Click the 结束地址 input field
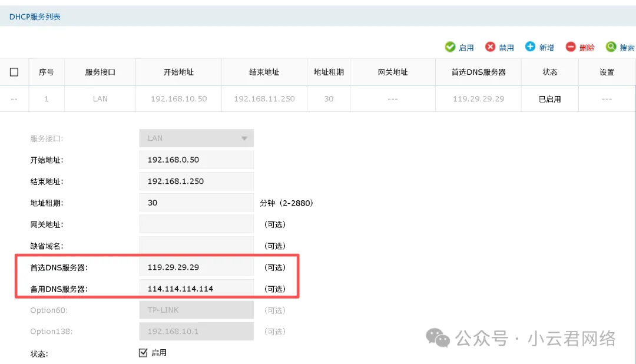Viewport: 636px width, 364px height. 196,181
